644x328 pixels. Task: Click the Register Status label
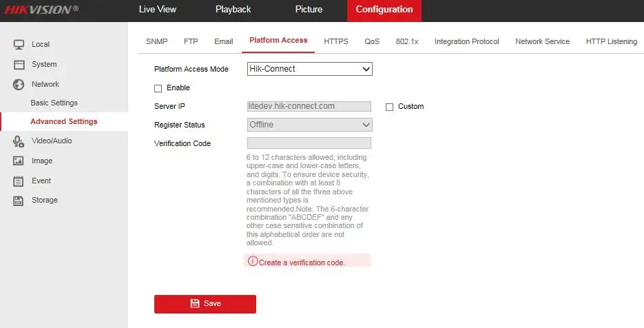[180, 125]
